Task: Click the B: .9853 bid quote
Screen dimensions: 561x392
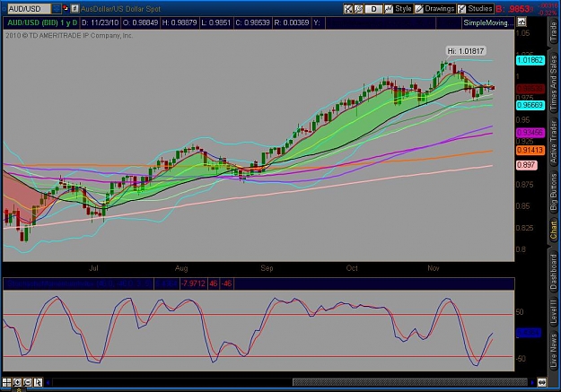Action: pyautogui.click(x=514, y=9)
